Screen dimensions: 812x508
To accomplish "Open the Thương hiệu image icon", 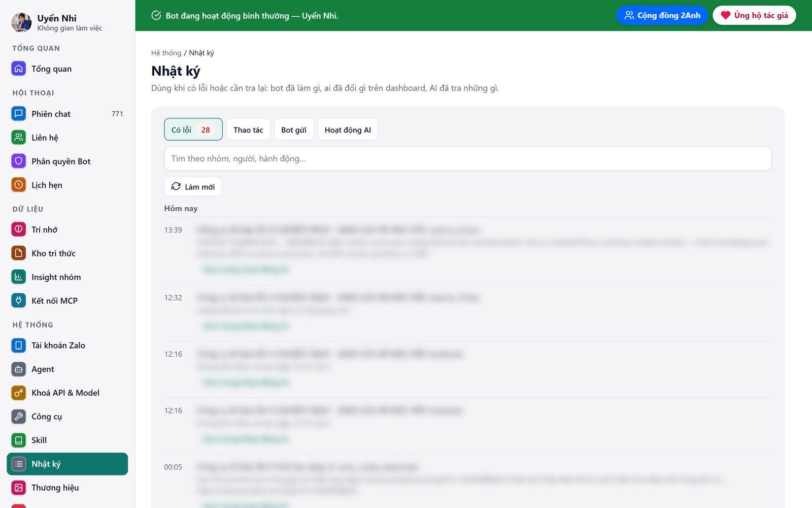I will tap(19, 488).
